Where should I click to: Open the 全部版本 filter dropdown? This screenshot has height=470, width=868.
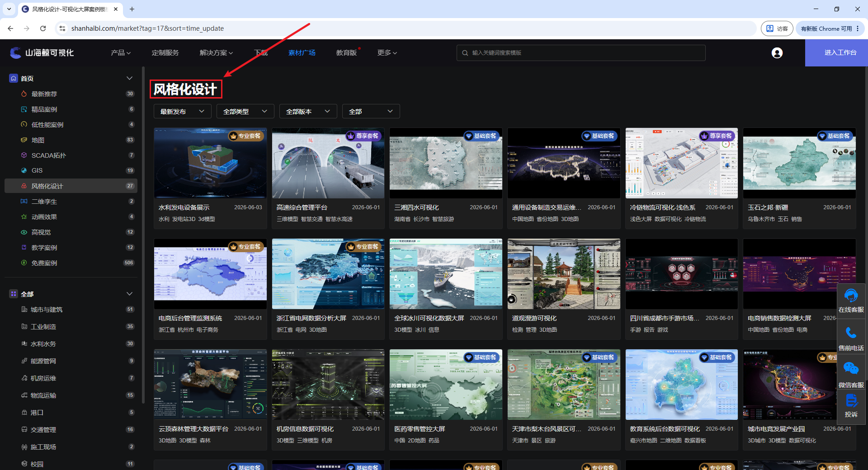pyautogui.click(x=308, y=112)
